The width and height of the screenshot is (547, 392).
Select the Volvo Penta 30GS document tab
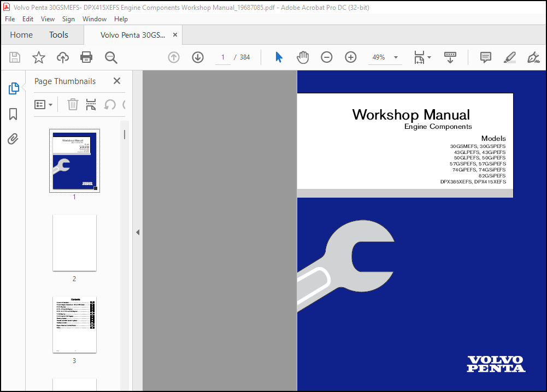(x=133, y=35)
